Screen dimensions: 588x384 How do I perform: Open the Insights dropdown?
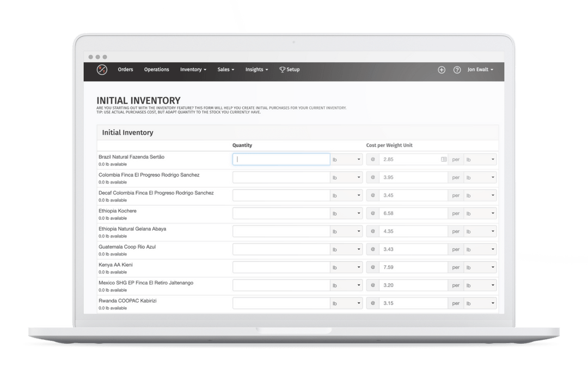pyautogui.click(x=256, y=70)
